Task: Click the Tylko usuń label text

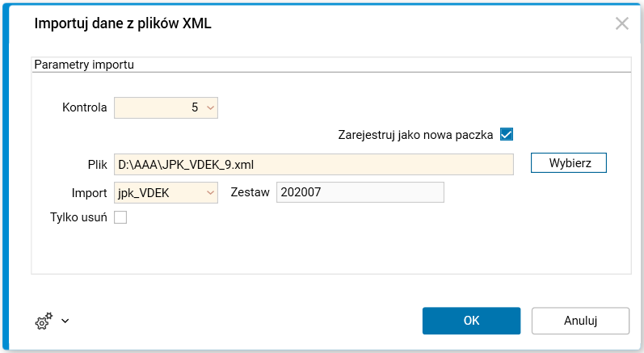Action: click(x=78, y=217)
